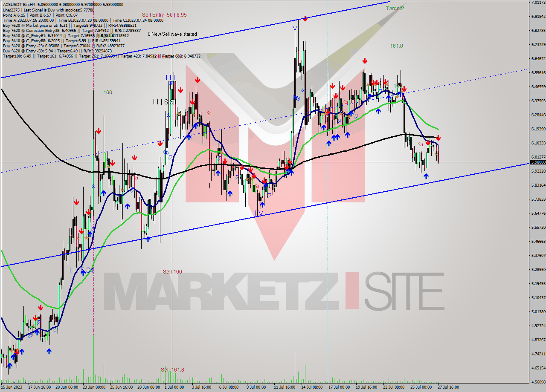Click the 'Buy %20 @ Entry -23' line
Image resolution: width=546 pixels, height=392 pixels.
pyautogui.click(x=64, y=46)
